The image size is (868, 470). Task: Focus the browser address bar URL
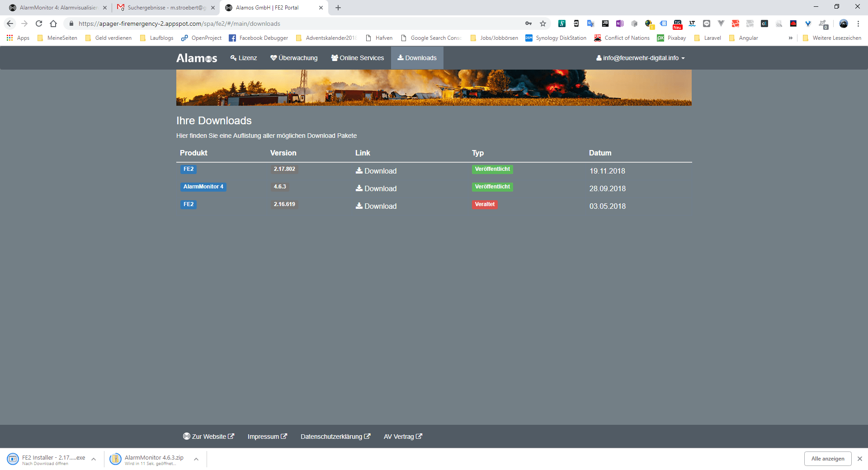click(179, 23)
